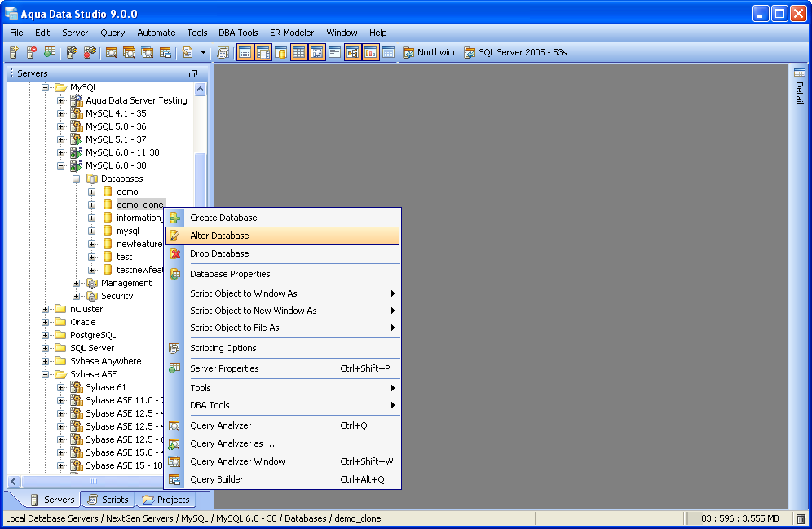Screen dimensions: 812x529
Task: Expand the Oracle folder
Action: coord(45,322)
